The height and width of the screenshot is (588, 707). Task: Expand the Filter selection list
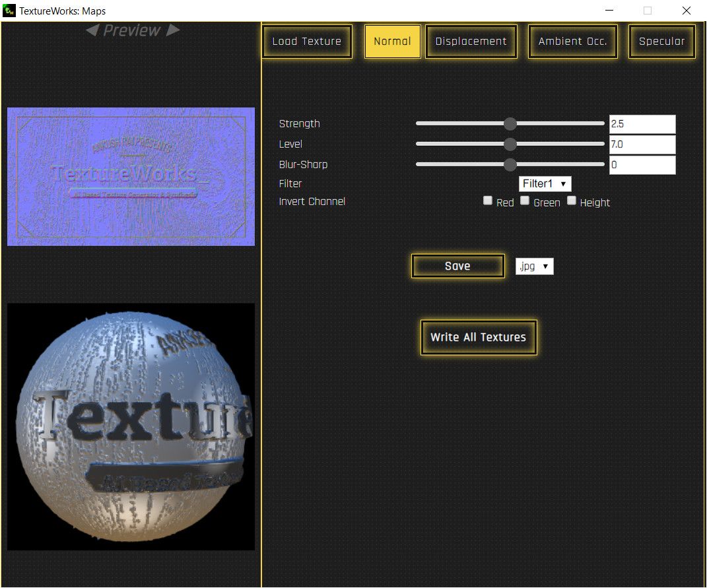coord(545,183)
